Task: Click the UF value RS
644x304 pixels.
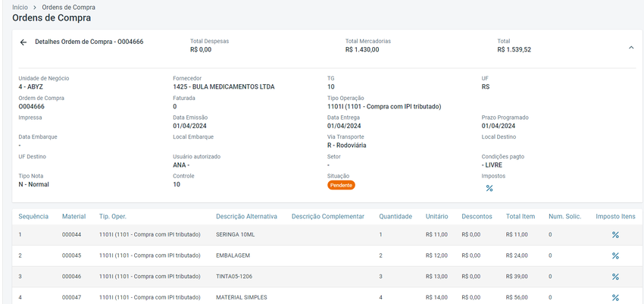Action: click(x=486, y=86)
